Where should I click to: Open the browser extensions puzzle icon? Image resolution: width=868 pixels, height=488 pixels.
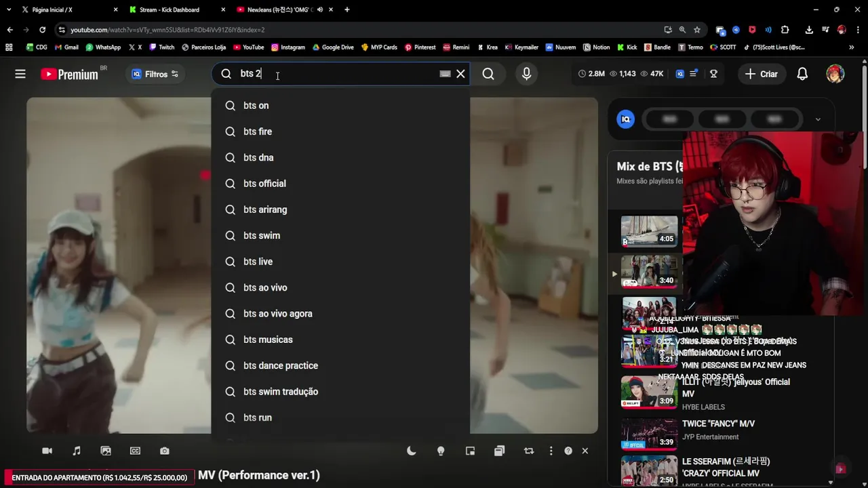785,30
